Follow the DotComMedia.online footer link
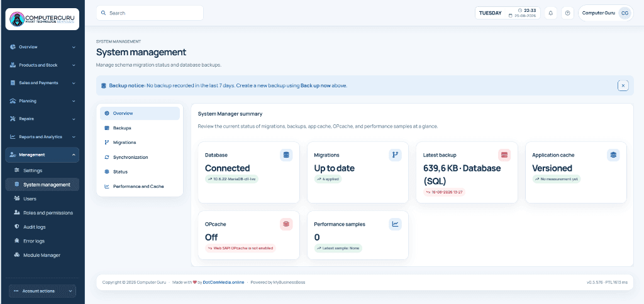Screen dimensions: 644x304 (223, 282)
